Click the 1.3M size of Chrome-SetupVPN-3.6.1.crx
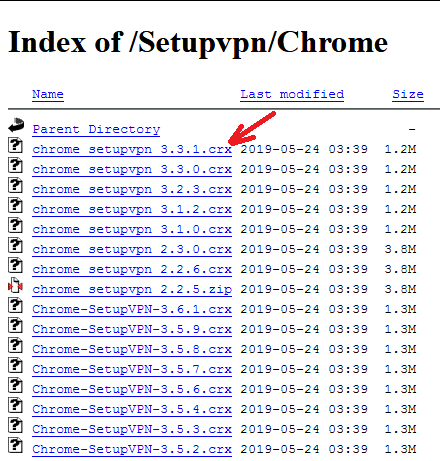Viewport: 440px width, 461px height. pos(400,309)
